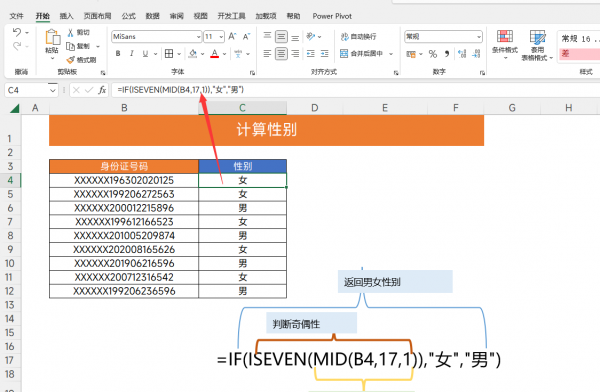This screenshot has width=600, height=392.
Task: Click in the formula bar
Action: 355,90
